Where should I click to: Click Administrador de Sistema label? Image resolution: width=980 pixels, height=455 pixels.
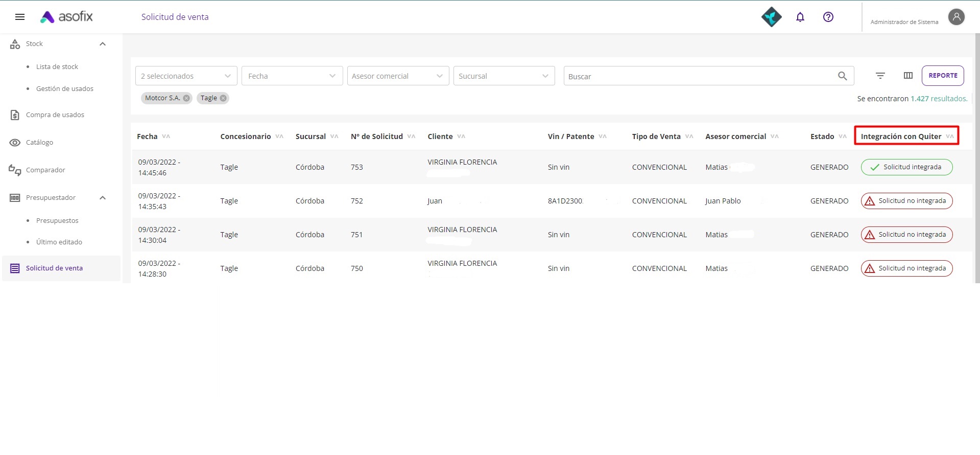[904, 22]
